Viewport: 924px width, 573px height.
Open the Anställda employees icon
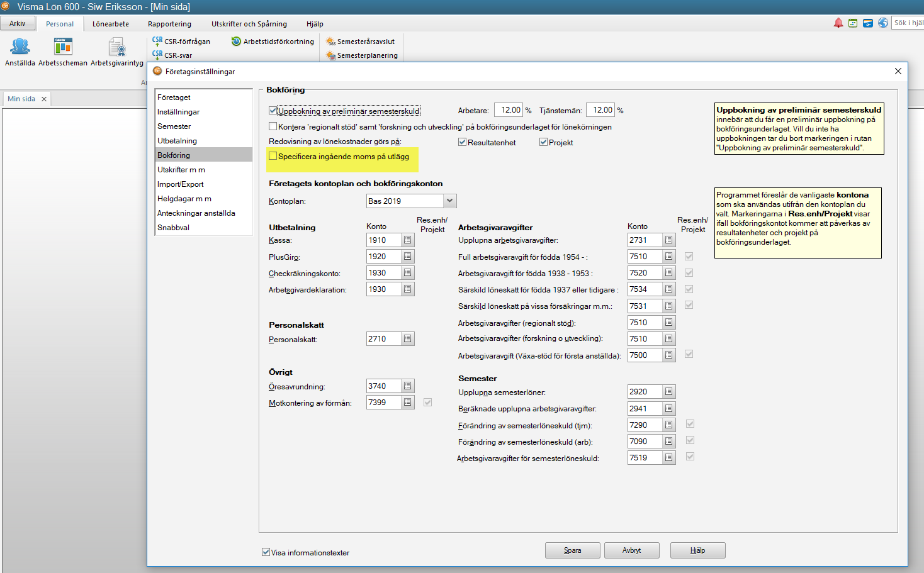click(x=20, y=52)
